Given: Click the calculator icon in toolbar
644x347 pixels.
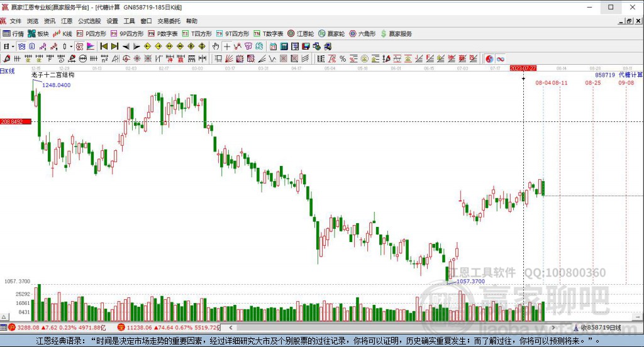Looking at the screenshot, I should tap(284, 47).
